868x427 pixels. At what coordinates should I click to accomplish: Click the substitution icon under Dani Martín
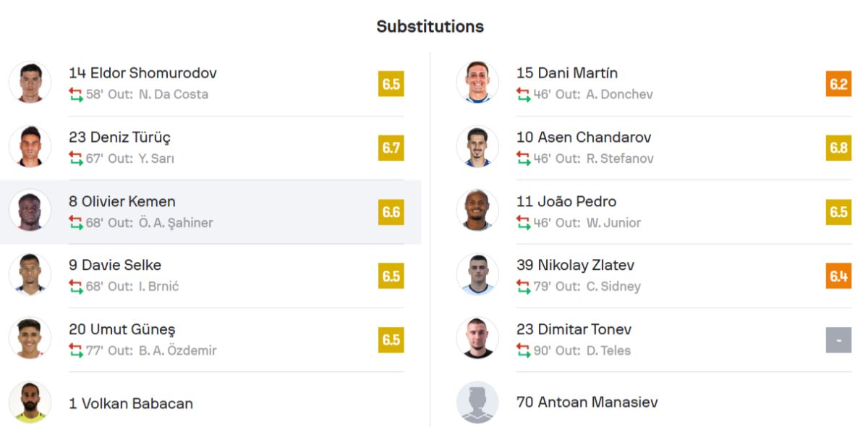(x=524, y=94)
